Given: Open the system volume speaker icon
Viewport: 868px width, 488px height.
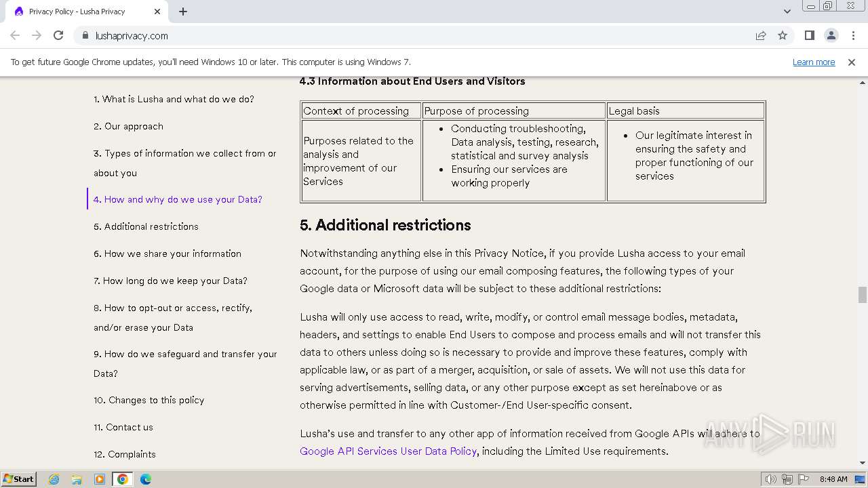Looking at the screenshot, I should tap(770, 479).
